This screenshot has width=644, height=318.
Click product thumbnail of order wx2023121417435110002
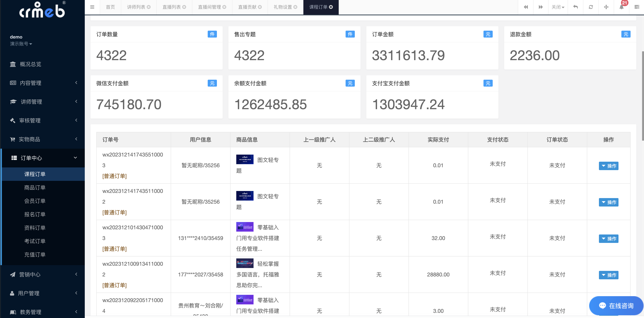245,196
